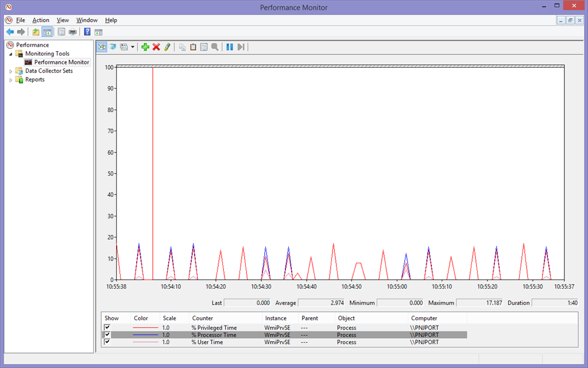Uncheck Show for % Processor Time

pos(107,335)
